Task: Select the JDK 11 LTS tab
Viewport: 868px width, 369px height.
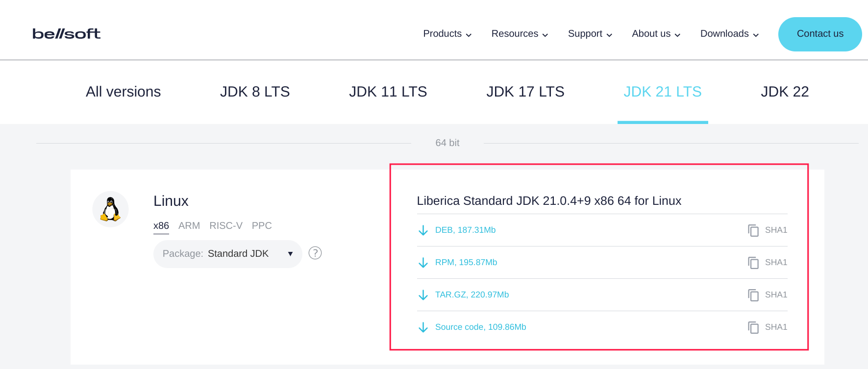Action: (388, 92)
